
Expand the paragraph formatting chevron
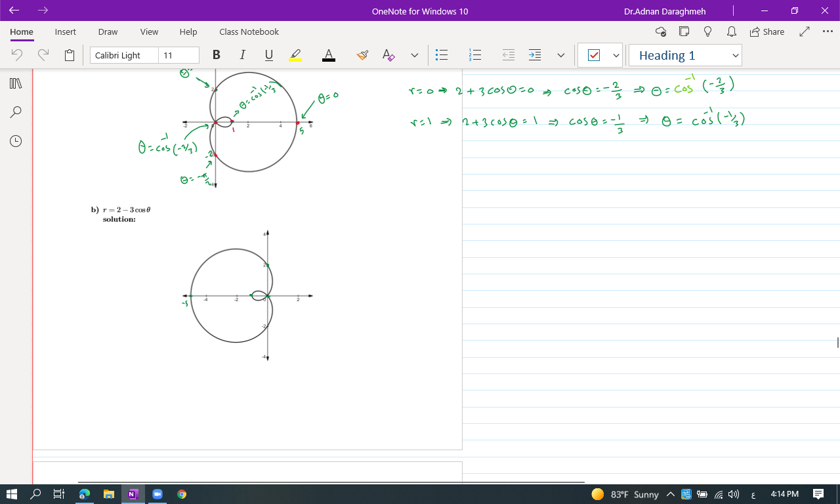click(560, 55)
